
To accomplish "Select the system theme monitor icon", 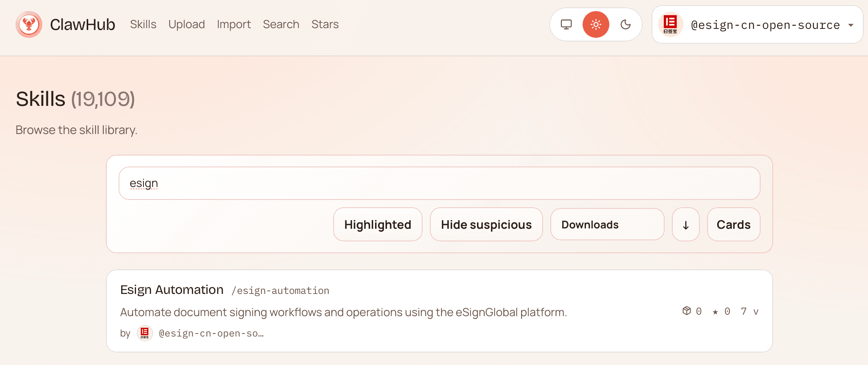I will pyautogui.click(x=566, y=24).
